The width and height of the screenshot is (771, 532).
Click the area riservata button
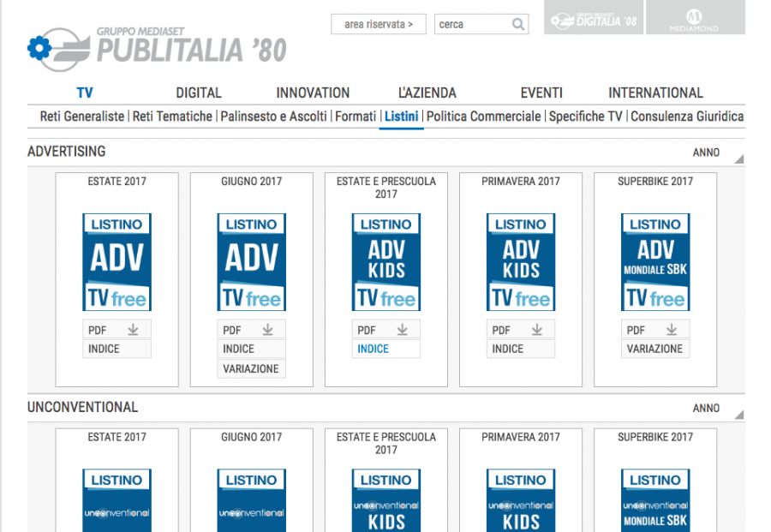coord(378,25)
